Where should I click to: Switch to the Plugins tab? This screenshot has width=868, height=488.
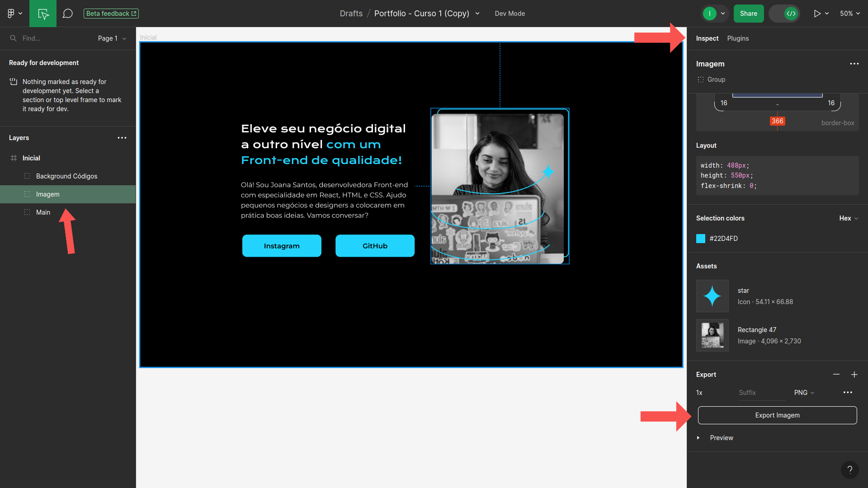(x=738, y=38)
